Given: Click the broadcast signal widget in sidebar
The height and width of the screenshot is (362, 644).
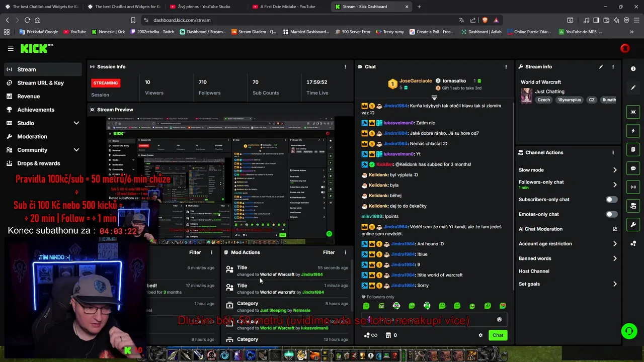Looking at the screenshot, I should (x=633, y=187).
